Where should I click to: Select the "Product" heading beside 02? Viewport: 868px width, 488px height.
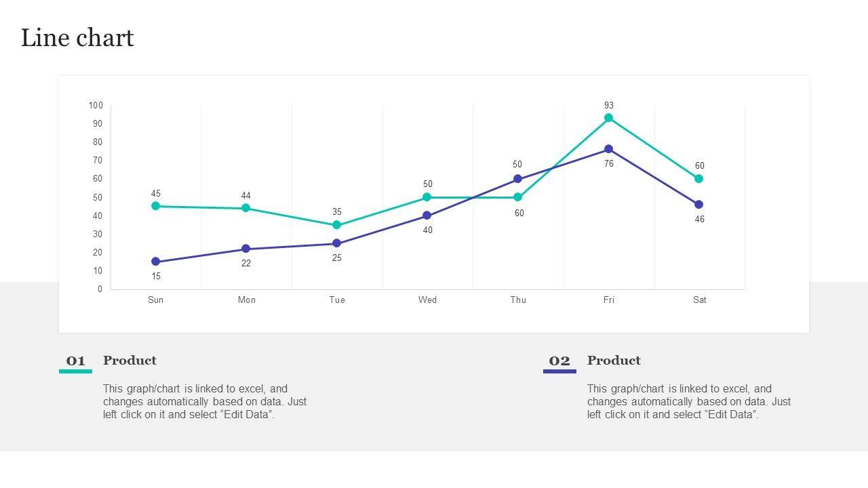[614, 361]
